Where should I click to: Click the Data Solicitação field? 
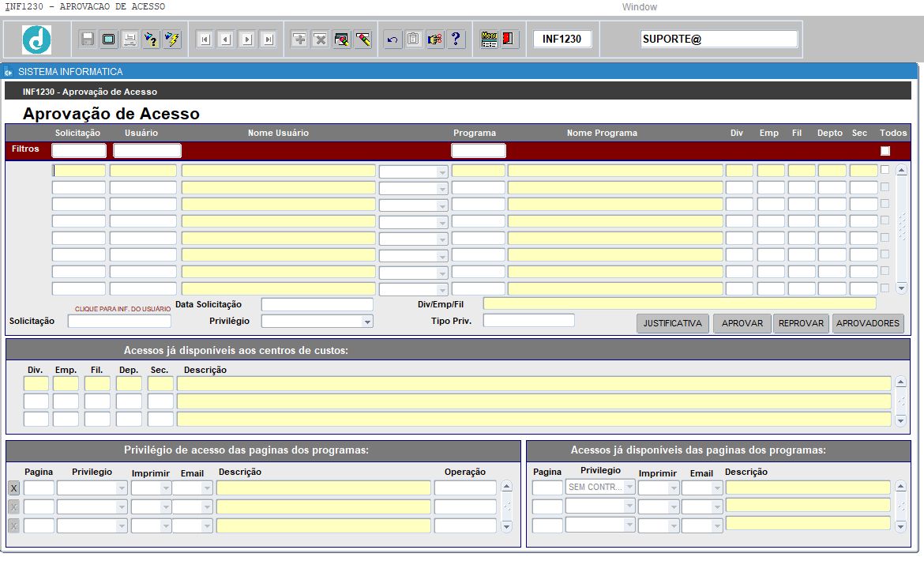[x=317, y=305]
